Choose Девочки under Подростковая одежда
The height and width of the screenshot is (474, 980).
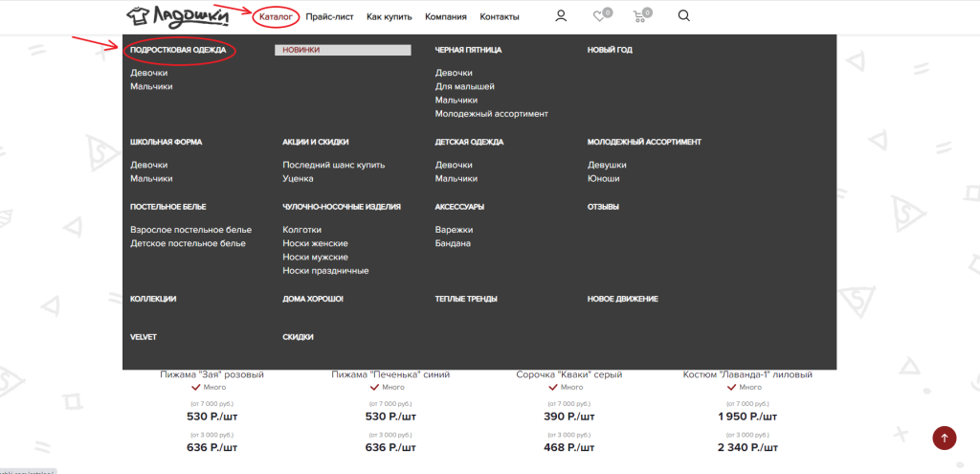pos(148,73)
